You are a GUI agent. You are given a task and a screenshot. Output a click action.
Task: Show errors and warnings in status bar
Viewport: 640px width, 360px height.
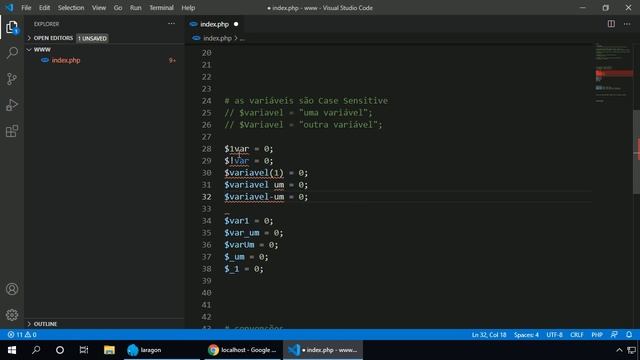[22, 335]
